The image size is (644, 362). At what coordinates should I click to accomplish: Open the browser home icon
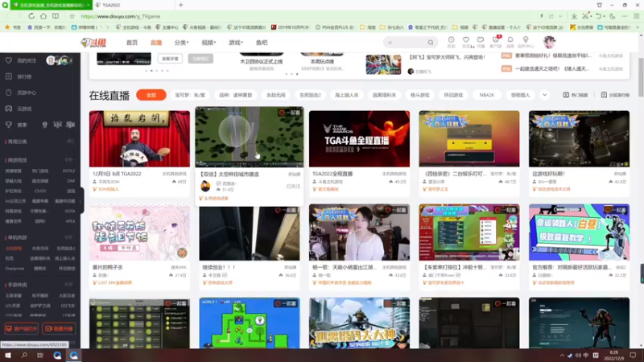tap(43, 16)
